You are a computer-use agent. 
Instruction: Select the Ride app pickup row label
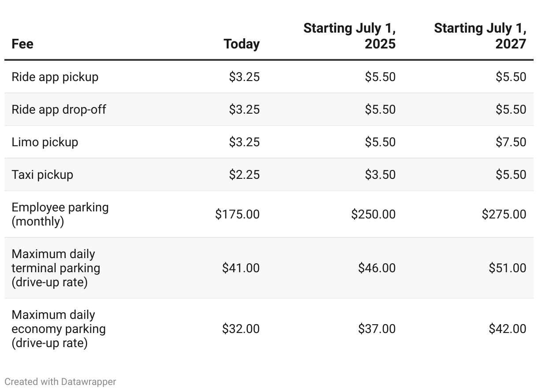click(x=55, y=77)
